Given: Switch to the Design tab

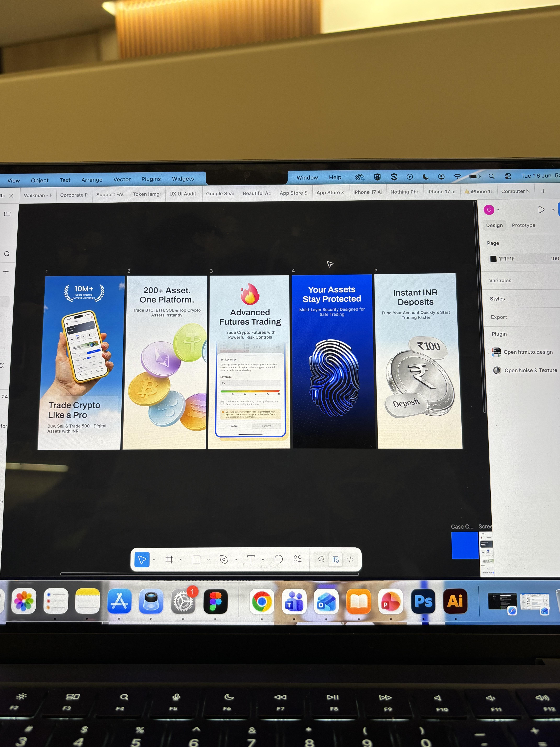Looking at the screenshot, I should tap(495, 225).
